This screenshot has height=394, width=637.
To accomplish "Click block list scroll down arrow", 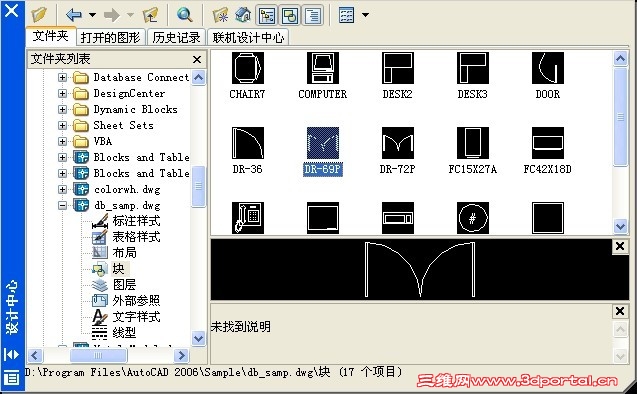I will click(x=620, y=226).
